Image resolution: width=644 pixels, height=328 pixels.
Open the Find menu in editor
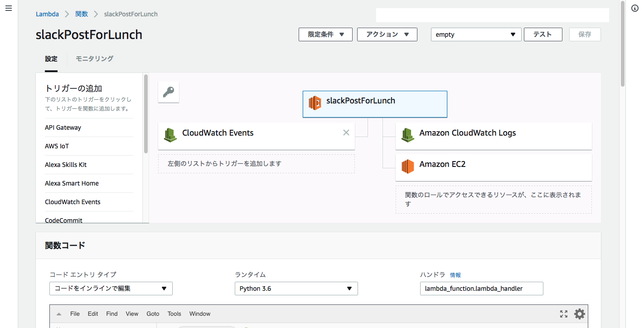pyautogui.click(x=112, y=314)
